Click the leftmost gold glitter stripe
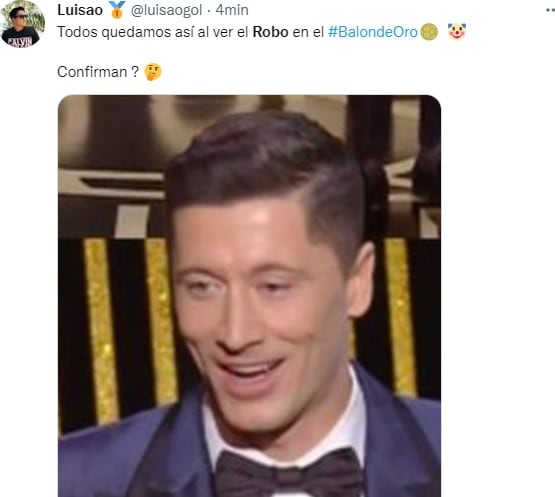This screenshot has height=497, width=555. pyautogui.click(x=101, y=331)
